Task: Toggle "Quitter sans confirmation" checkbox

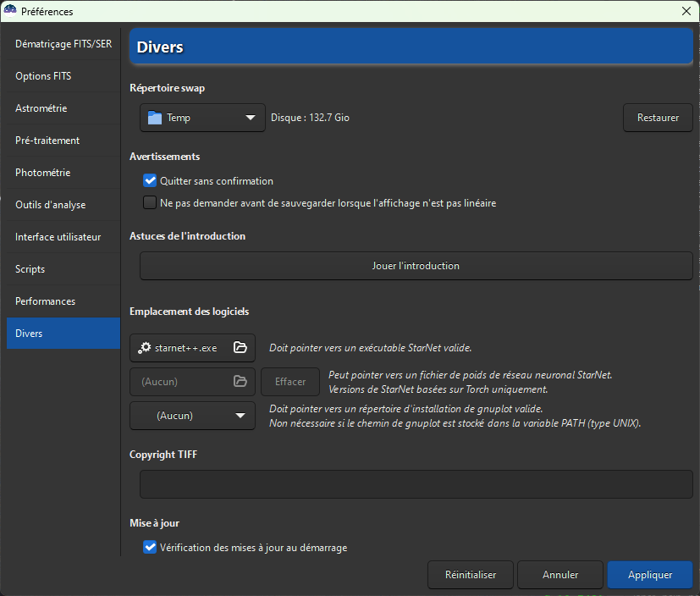Action: click(x=151, y=181)
